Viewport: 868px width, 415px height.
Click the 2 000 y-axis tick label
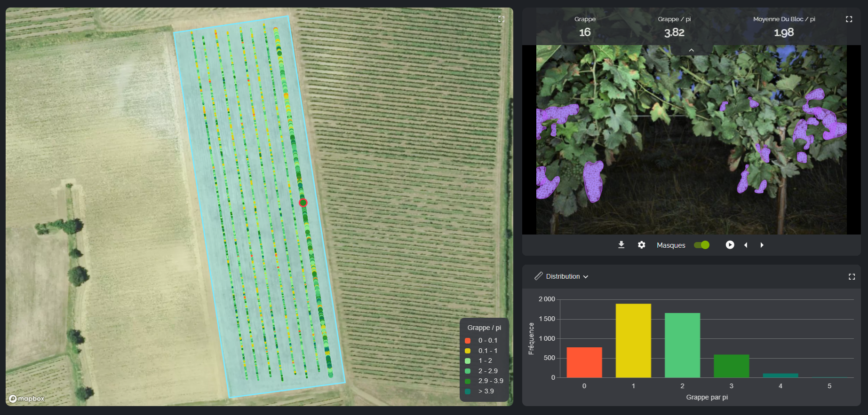[x=547, y=299]
